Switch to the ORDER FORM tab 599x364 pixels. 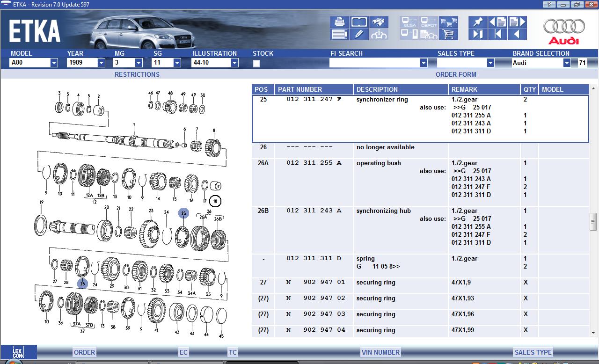point(455,74)
